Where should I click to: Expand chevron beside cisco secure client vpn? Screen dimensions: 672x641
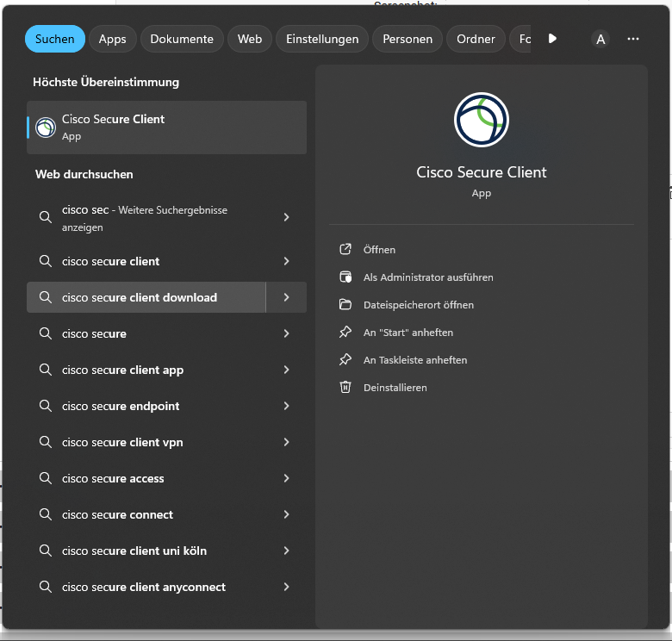click(x=286, y=442)
